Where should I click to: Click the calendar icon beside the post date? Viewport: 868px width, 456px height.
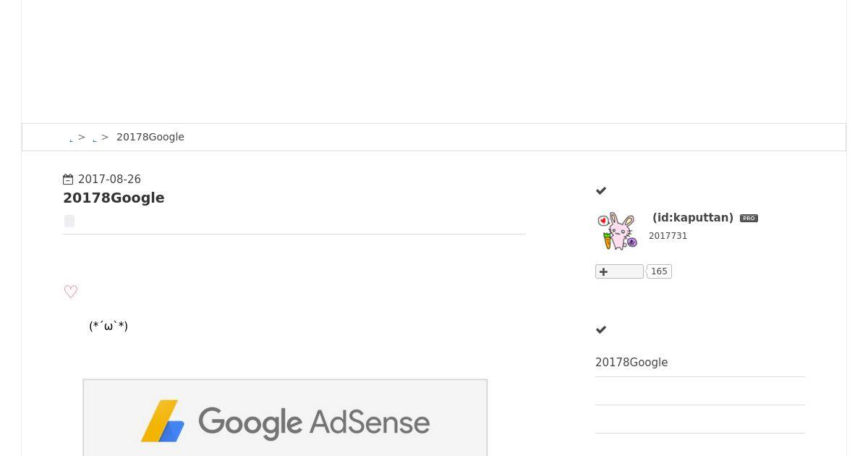[x=68, y=180]
